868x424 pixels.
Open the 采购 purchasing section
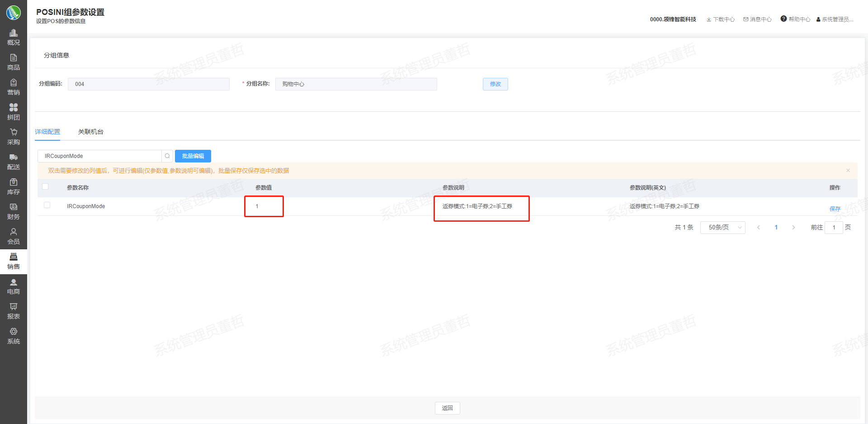click(14, 137)
